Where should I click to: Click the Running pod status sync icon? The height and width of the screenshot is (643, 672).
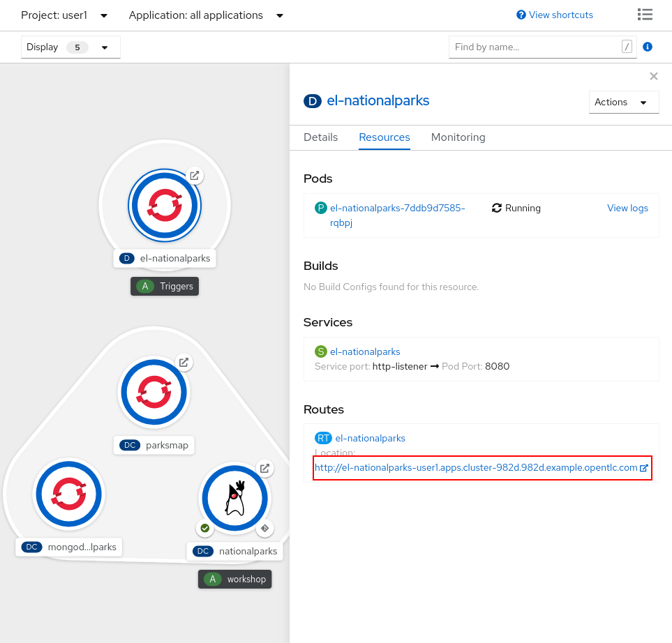(x=496, y=208)
